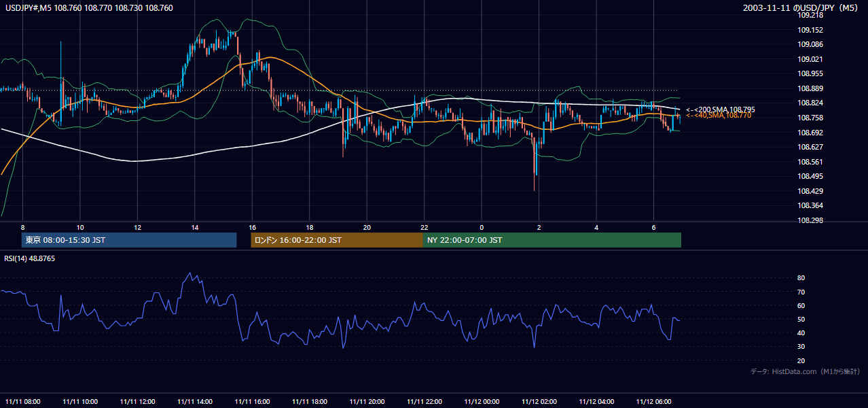
Task: Open the HistData.com data source credit
Action: pyautogui.click(x=805, y=371)
